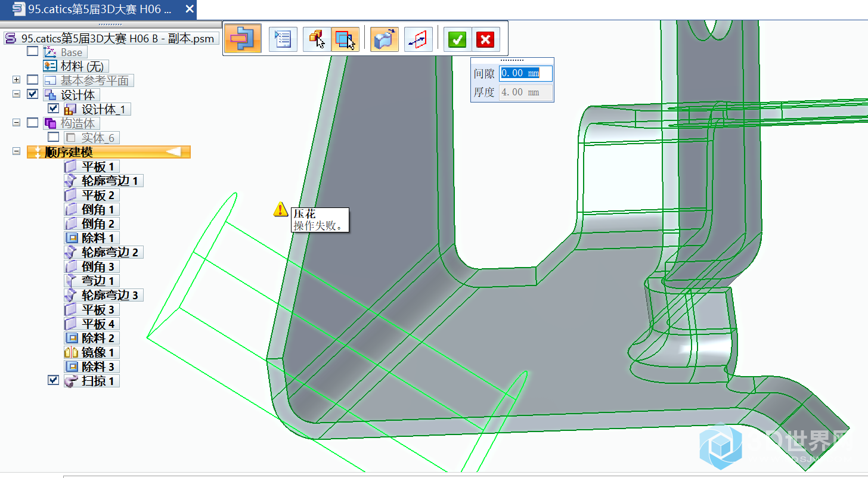Image resolution: width=868 pixels, height=478 pixels.
Task: Uncheck the 设计体 checkbox
Action: click(x=32, y=94)
